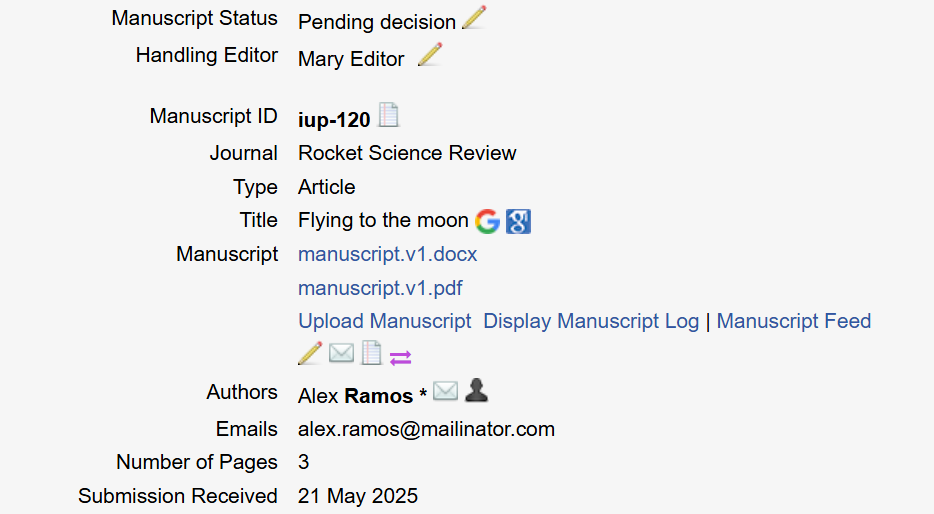The image size is (934, 514).
Task: Click the title text Flying to the moon
Action: (383, 220)
